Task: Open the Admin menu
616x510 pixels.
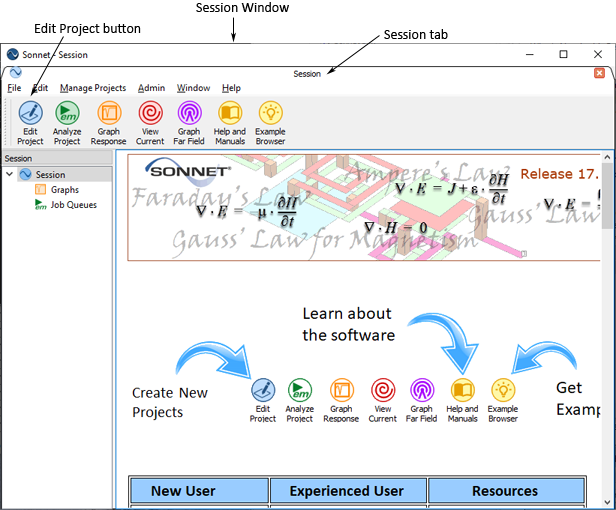Action: pyautogui.click(x=151, y=88)
